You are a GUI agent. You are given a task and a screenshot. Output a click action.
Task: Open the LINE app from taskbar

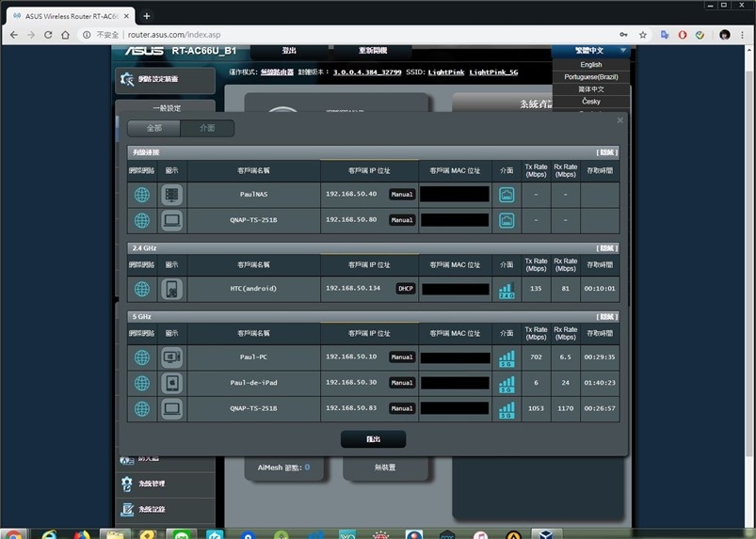[182, 533]
